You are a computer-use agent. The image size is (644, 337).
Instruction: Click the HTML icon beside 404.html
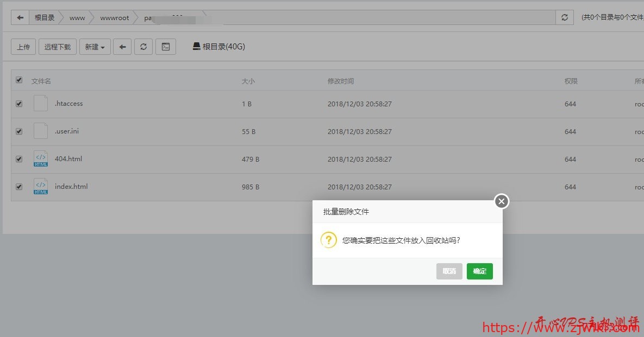(x=40, y=158)
